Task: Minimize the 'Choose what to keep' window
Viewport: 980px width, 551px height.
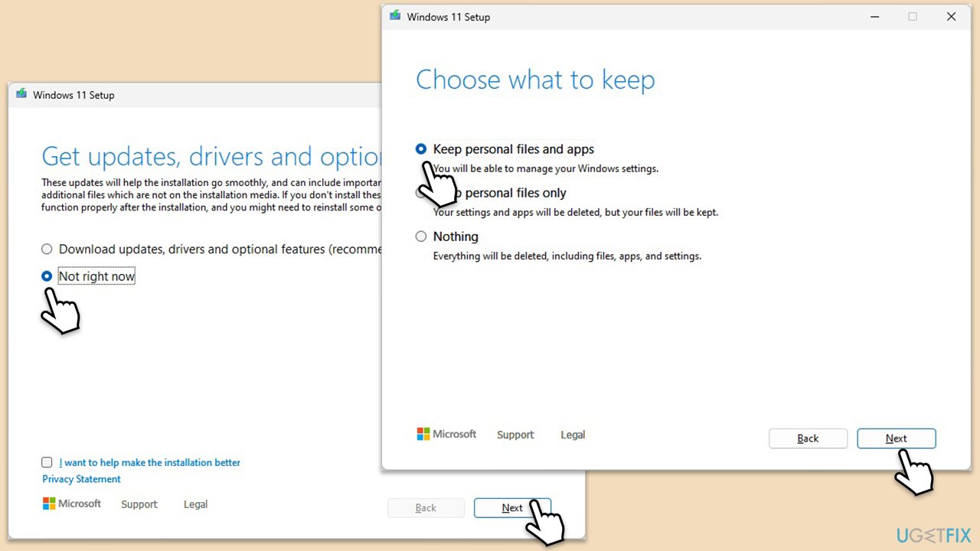Action: 874,16
